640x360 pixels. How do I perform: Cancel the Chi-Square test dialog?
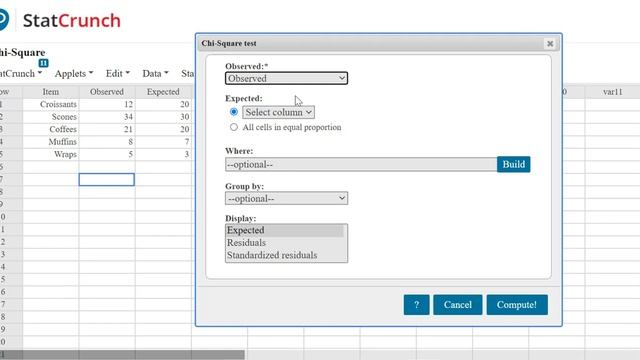point(458,305)
